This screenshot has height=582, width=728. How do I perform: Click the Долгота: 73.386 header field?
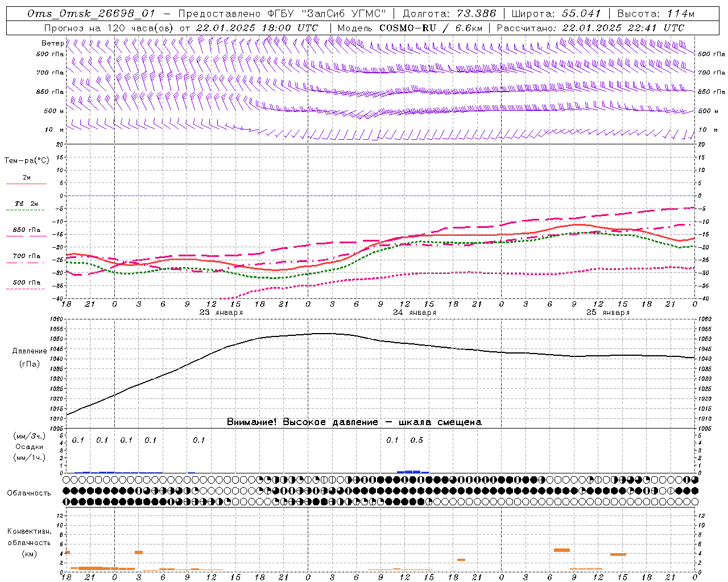click(x=449, y=14)
